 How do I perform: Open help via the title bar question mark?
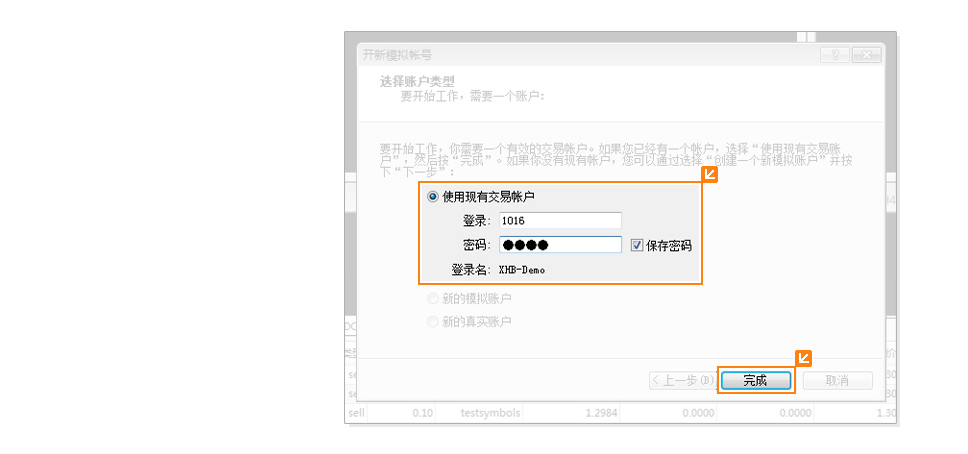[x=834, y=55]
